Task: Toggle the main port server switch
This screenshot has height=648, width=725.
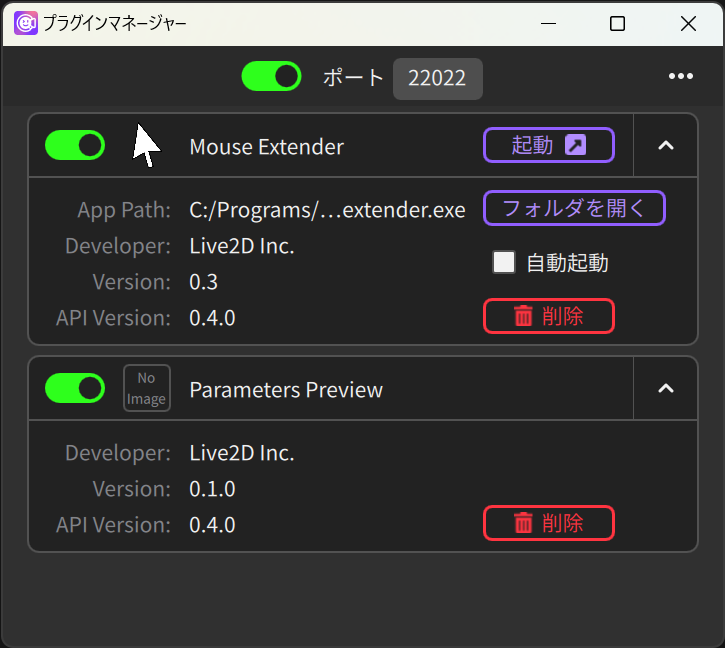Action: tap(271, 76)
